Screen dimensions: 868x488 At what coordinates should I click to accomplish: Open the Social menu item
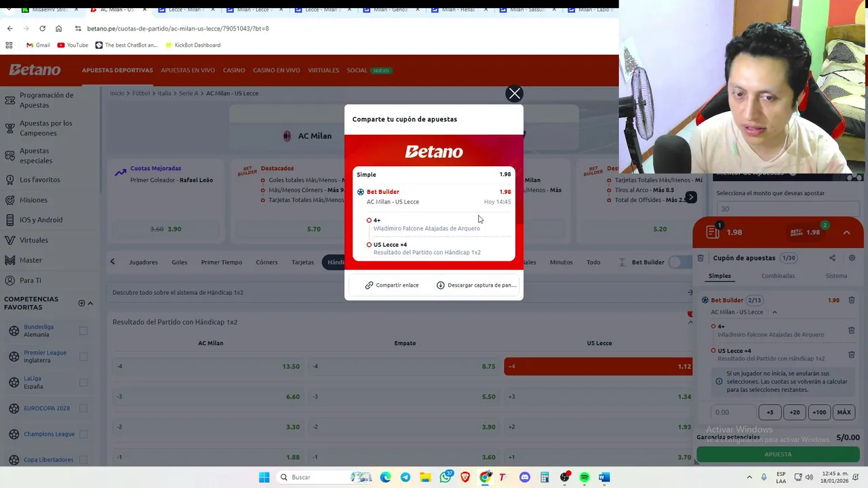357,70
